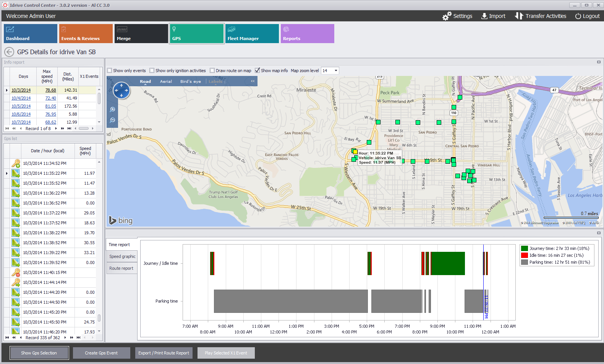
Task: Uncheck Show map info checkbox
Action: [x=257, y=71]
